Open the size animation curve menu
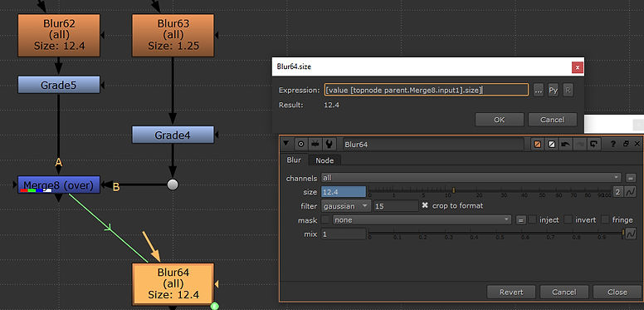This screenshot has height=310, width=644. (631, 192)
